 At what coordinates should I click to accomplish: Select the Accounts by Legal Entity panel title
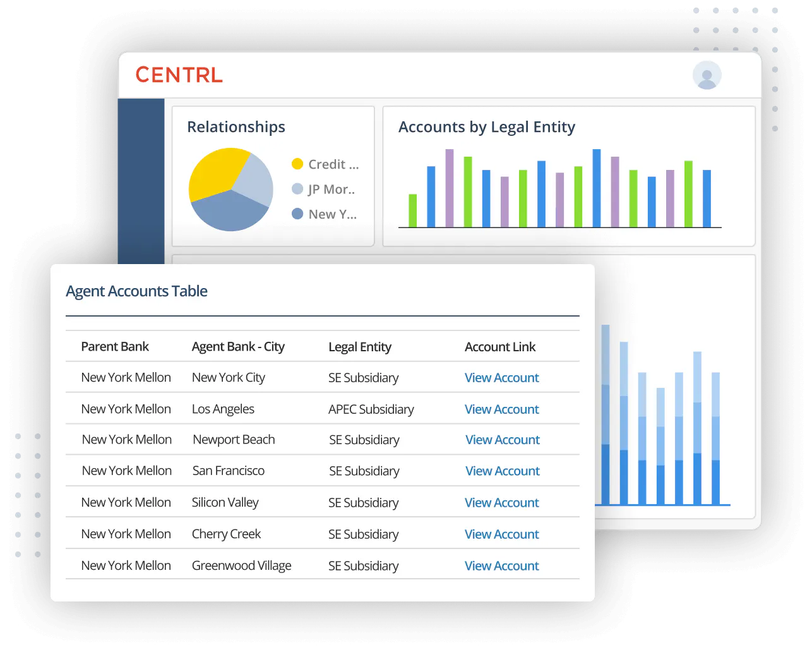pyautogui.click(x=487, y=127)
